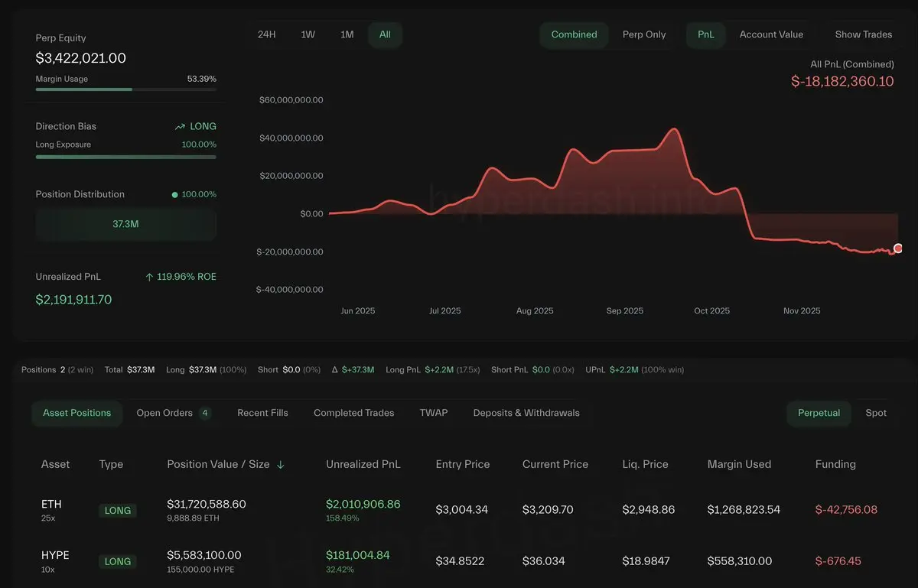Click the red current-value chart marker
The width and height of the screenshot is (918, 588).
[898, 249]
